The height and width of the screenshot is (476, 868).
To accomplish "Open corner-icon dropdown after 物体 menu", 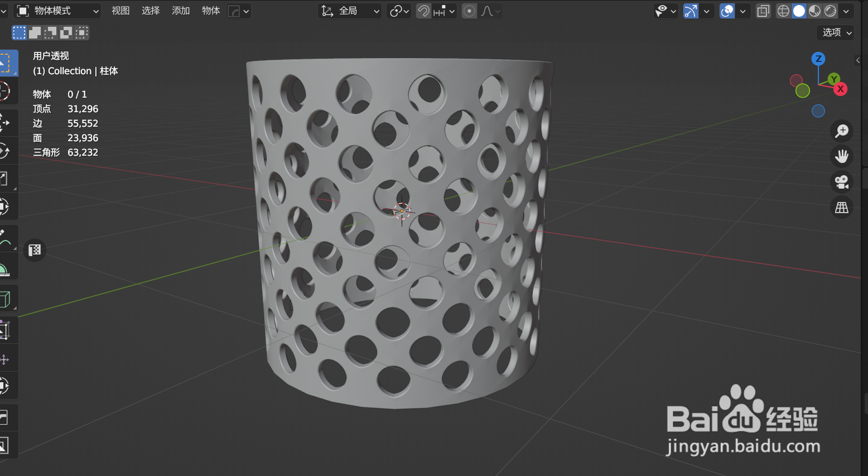I will (x=239, y=11).
